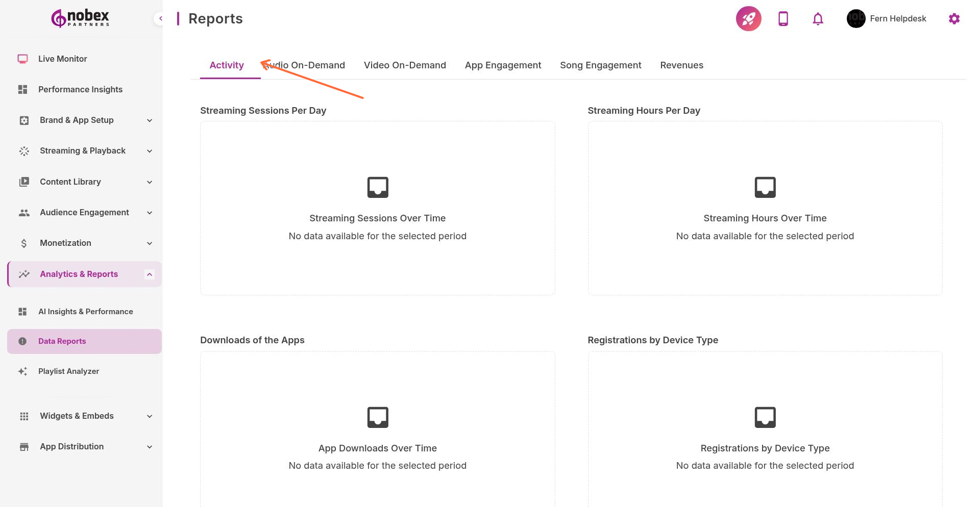Select Data Reports in the sidebar
Screen dimensions: 980x507
click(62, 341)
